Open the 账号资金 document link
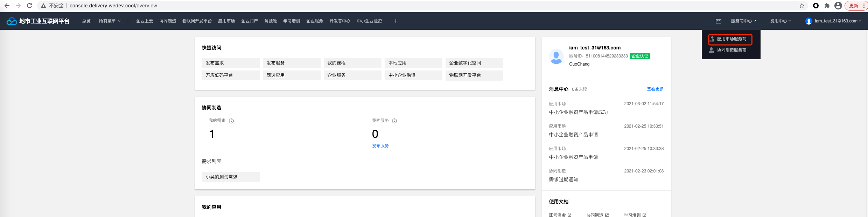 click(557, 215)
